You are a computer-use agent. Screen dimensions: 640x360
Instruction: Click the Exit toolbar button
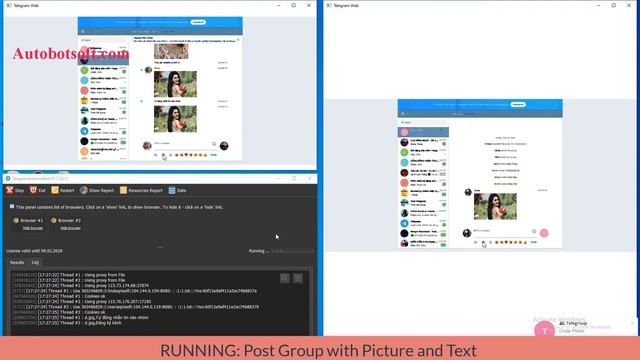click(38, 190)
